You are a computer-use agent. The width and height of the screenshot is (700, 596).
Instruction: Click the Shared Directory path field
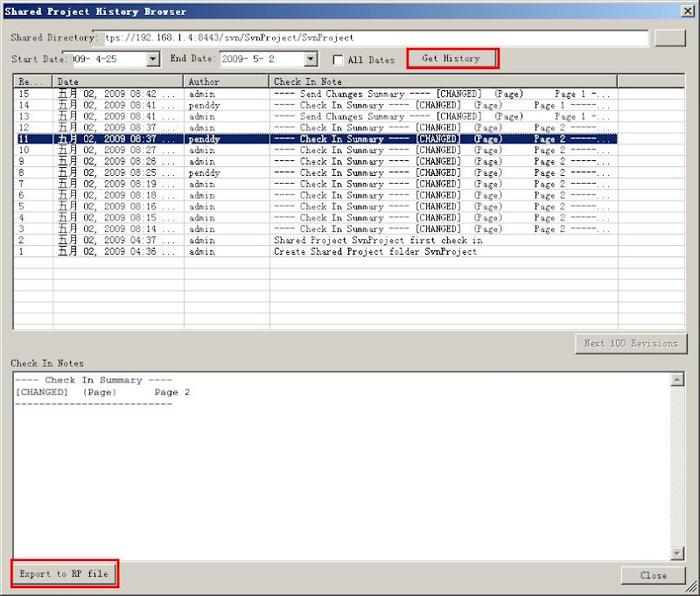(x=374, y=39)
